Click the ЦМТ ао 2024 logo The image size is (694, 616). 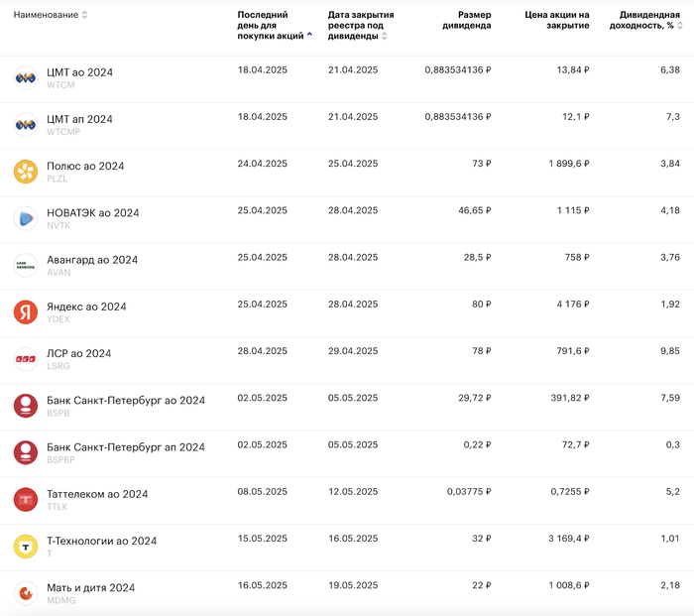pyautogui.click(x=26, y=78)
